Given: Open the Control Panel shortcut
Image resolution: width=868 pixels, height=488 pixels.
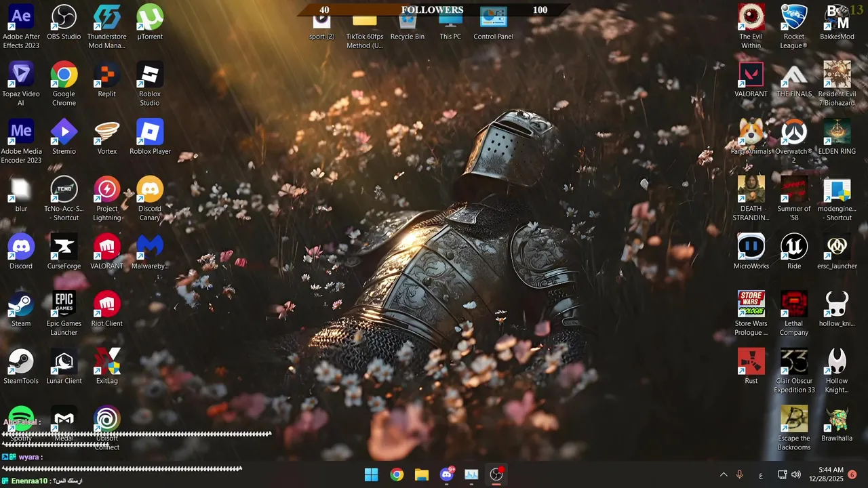Looking at the screenshot, I should pos(494,24).
